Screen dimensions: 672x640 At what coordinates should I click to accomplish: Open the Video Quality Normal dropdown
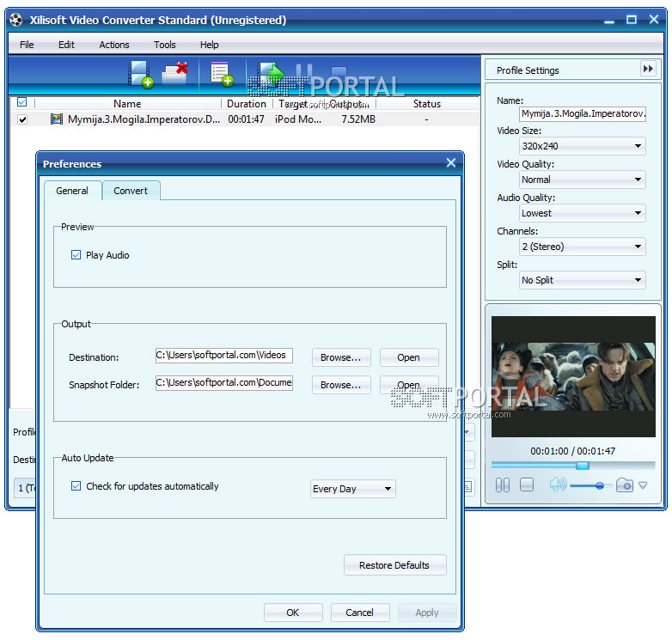[582, 180]
